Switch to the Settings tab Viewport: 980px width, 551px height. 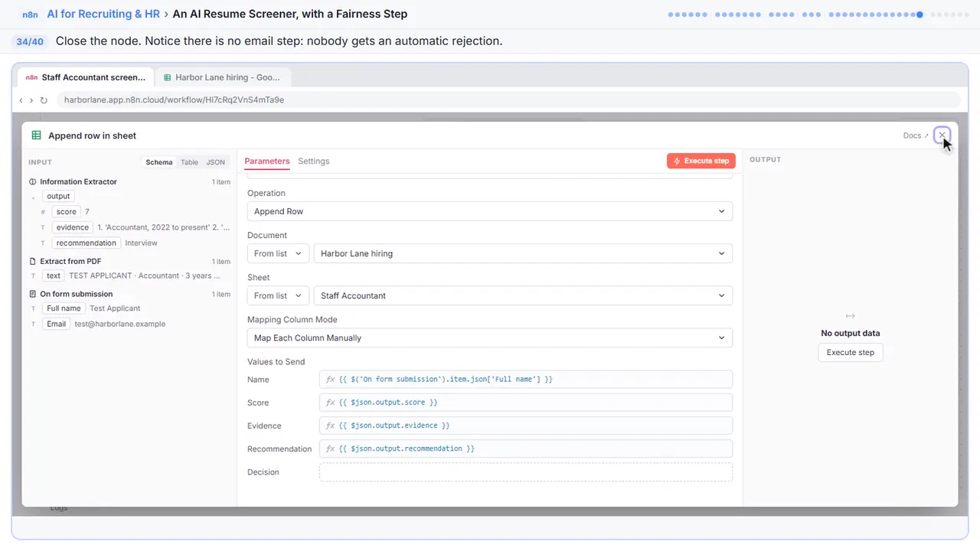(x=314, y=161)
